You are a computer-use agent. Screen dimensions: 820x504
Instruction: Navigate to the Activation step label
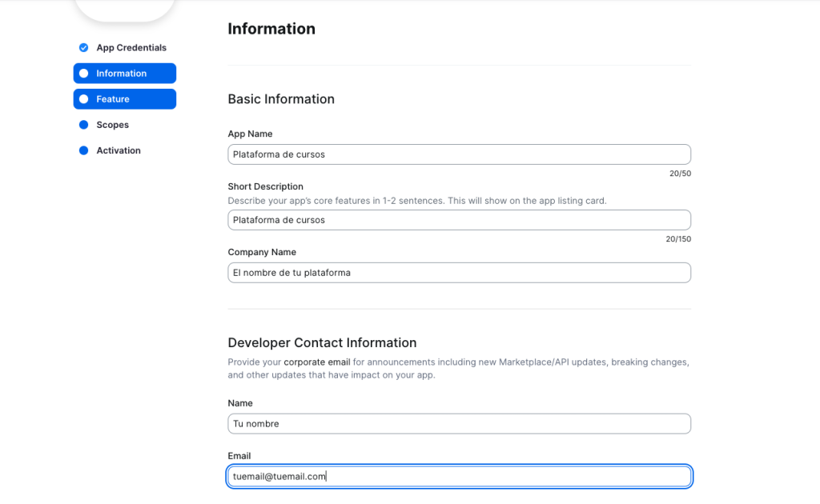pyautogui.click(x=119, y=150)
